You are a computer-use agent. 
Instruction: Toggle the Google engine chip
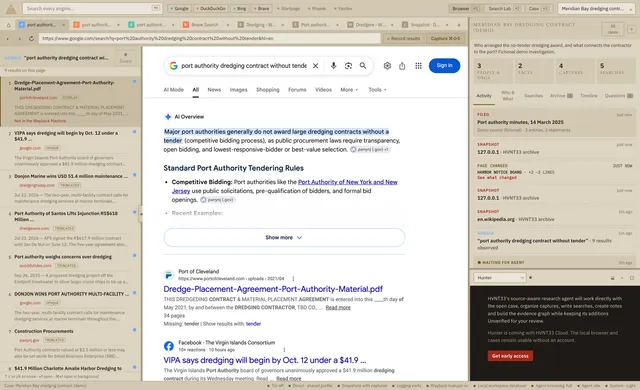(179, 8)
